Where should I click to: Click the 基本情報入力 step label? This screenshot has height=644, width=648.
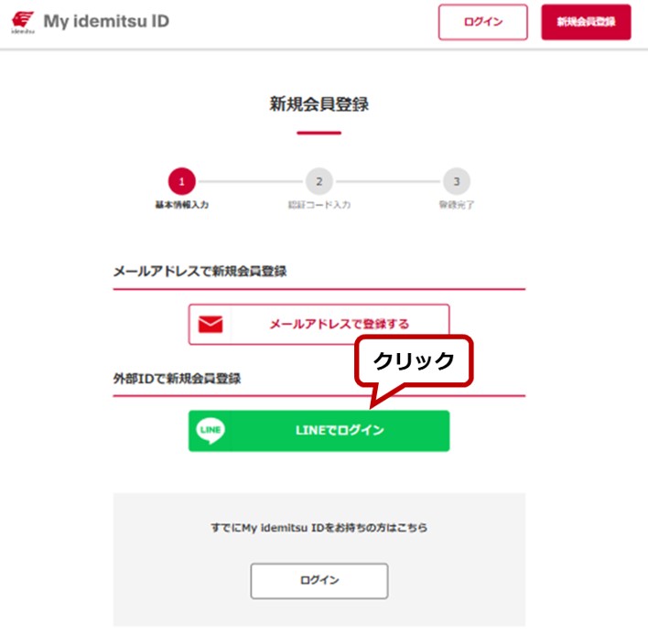pyautogui.click(x=182, y=205)
